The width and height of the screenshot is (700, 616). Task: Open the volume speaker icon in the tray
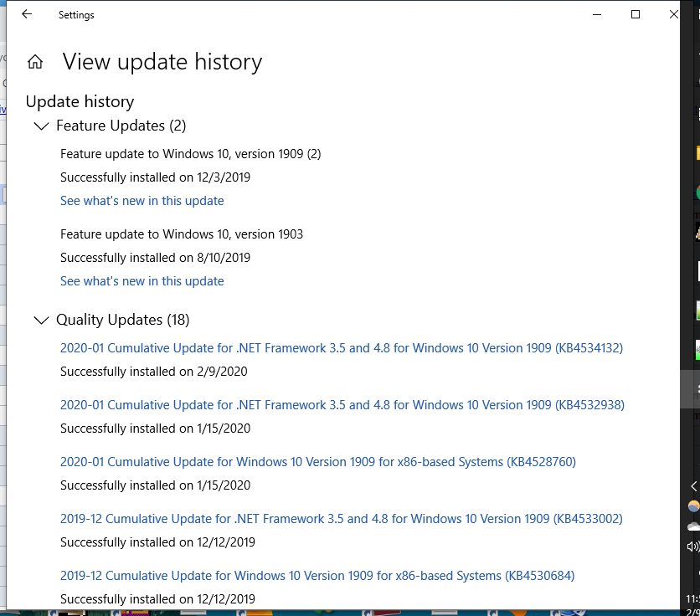pos(693,547)
